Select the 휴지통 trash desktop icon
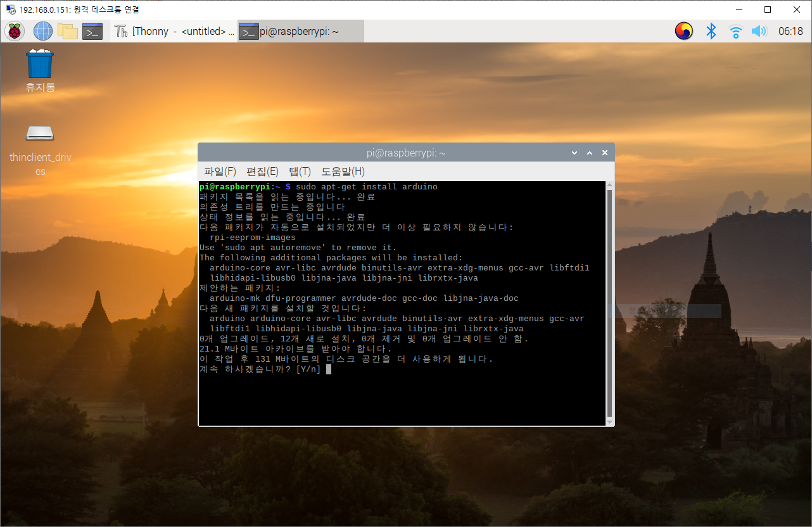Screen dimensions: 812x527 pyautogui.click(x=40, y=72)
